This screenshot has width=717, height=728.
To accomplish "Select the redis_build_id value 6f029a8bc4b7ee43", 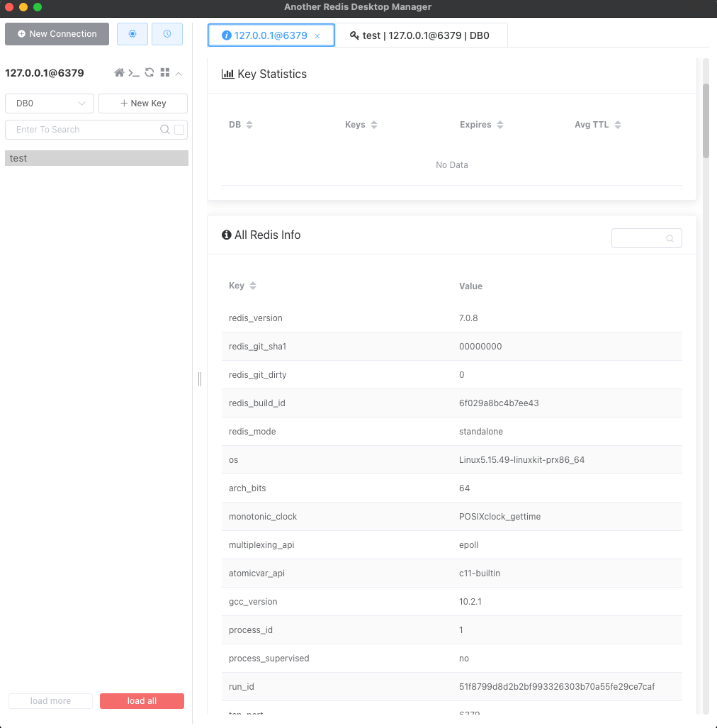I will pos(499,403).
